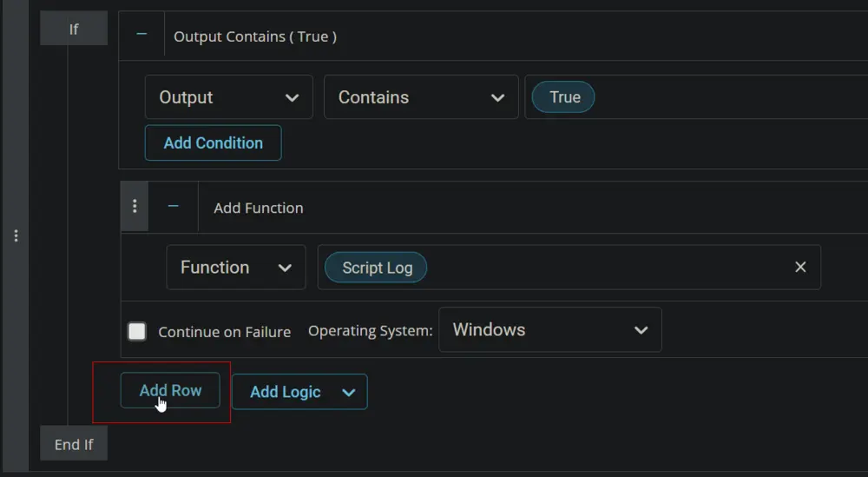Open the Add Function row options menu
The width and height of the screenshot is (868, 477).
[135, 206]
